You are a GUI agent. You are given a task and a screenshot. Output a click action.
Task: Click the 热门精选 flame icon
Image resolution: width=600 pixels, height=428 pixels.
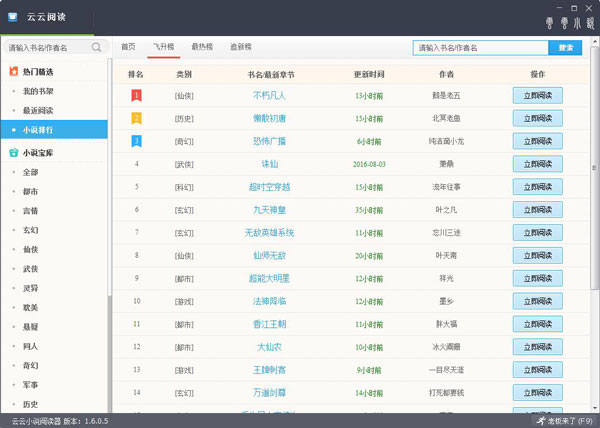[x=14, y=71]
